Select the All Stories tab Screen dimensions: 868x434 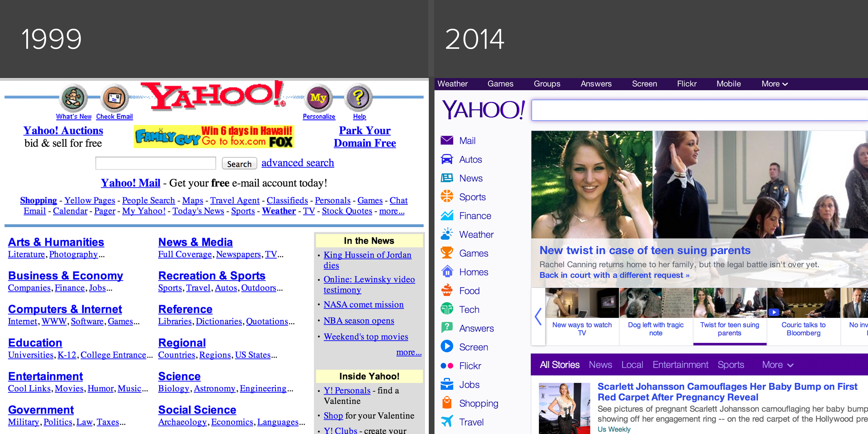coord(559,365)
